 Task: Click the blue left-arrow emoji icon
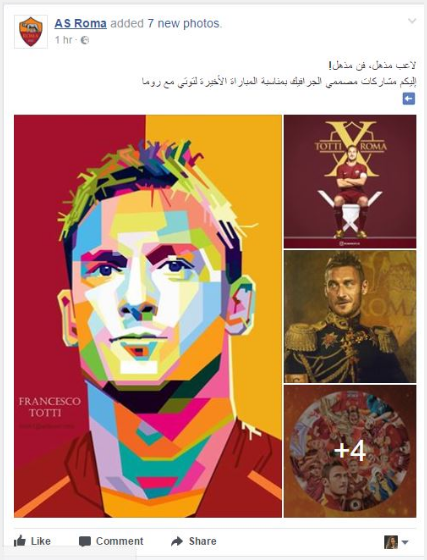tap(409, 99)
